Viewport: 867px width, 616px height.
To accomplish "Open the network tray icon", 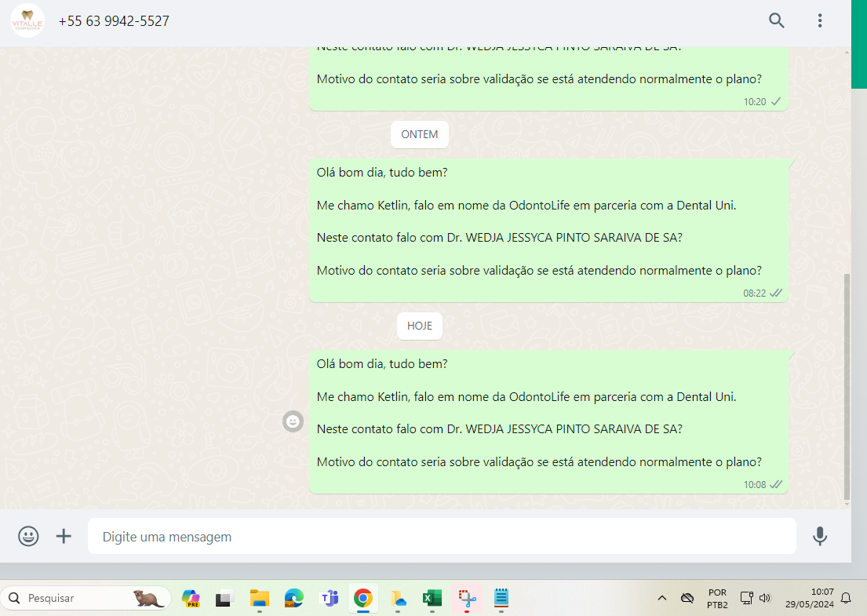I will coord(746,598).
